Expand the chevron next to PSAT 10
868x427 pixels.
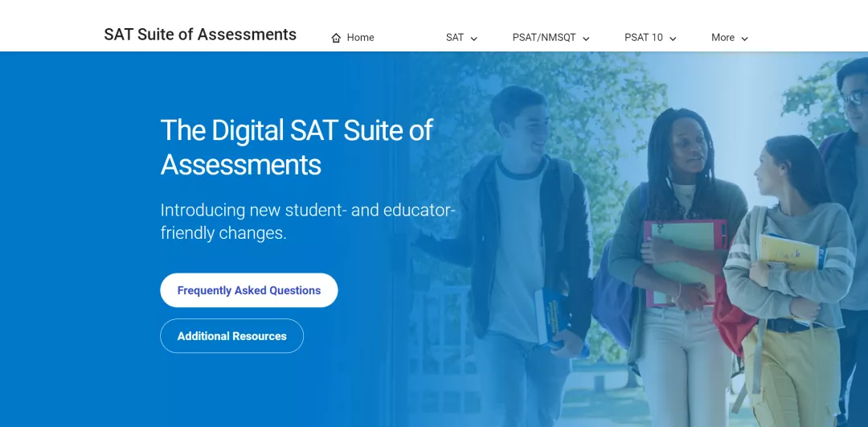click(x=673, y=39)
